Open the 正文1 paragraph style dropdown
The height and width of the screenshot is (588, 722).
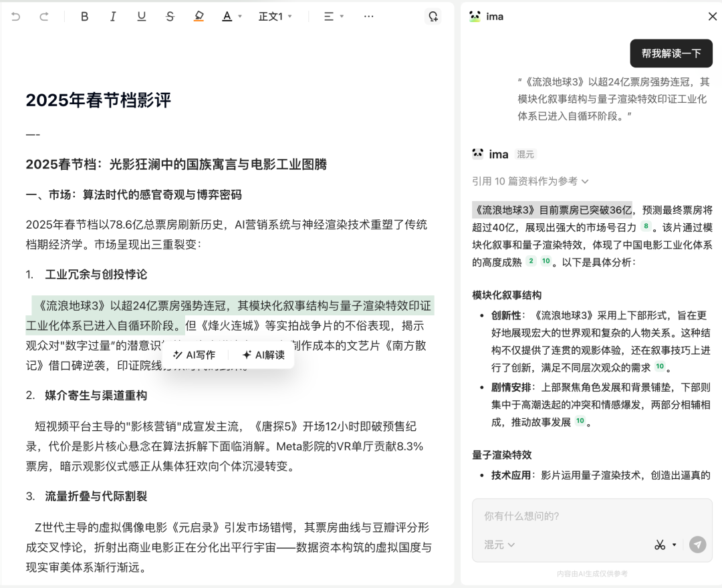[276, 16]
